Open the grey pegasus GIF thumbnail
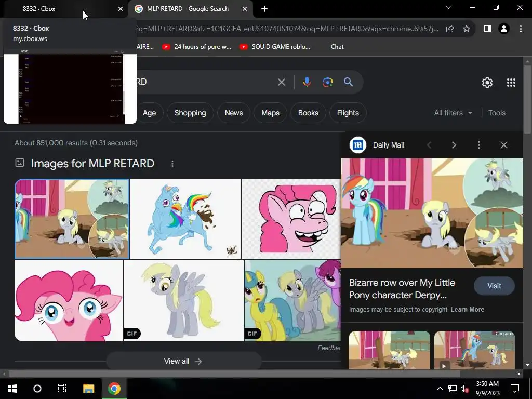532x399 pixels. tap(183, 301)
